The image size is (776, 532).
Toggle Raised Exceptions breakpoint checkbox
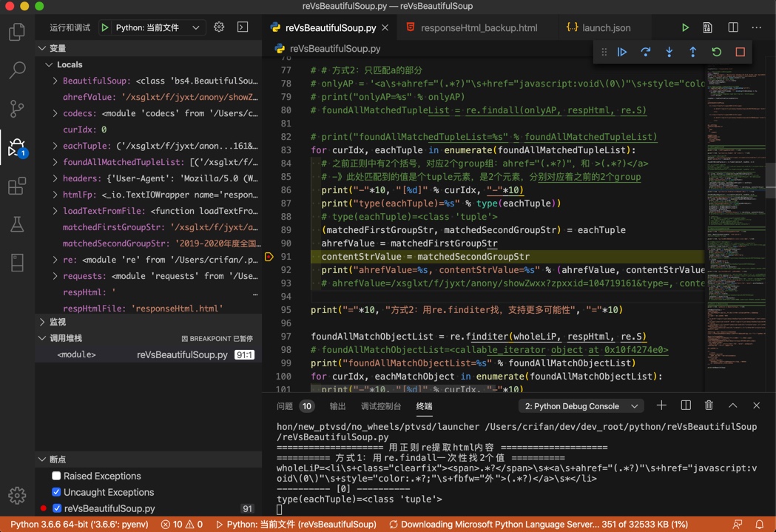point(56,476)
